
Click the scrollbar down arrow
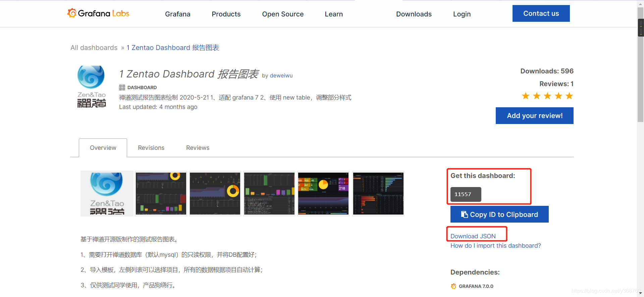(641, 293)
